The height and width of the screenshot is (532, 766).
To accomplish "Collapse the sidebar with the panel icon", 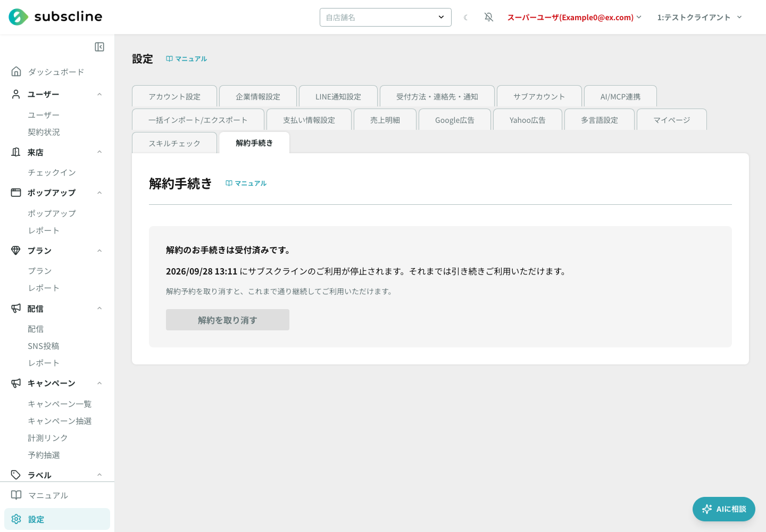I will point(99,47).
